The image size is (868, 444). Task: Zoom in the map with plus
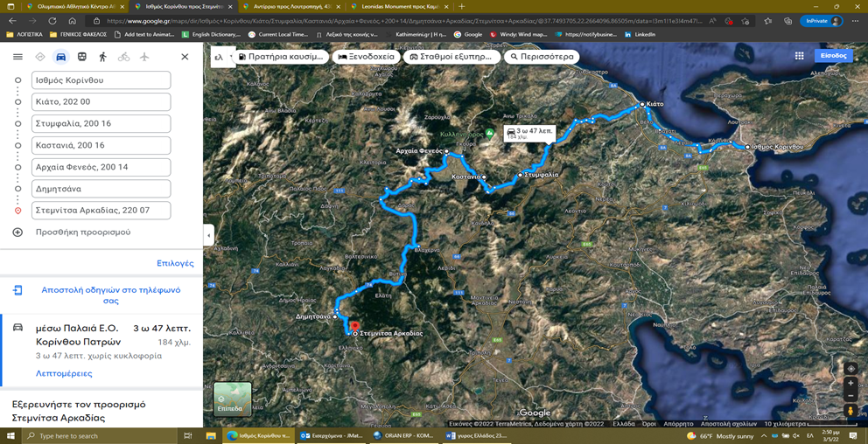850,383
